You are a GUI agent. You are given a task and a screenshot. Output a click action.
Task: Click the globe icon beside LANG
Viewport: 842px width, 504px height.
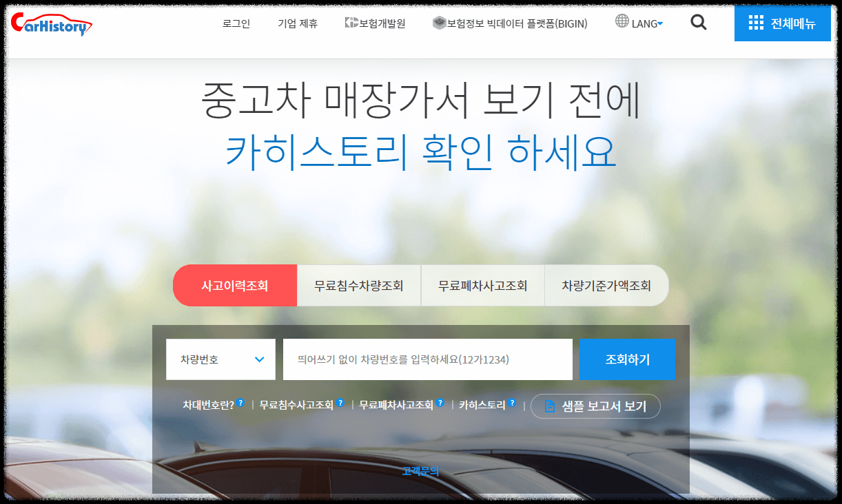[x=622, y=21]
